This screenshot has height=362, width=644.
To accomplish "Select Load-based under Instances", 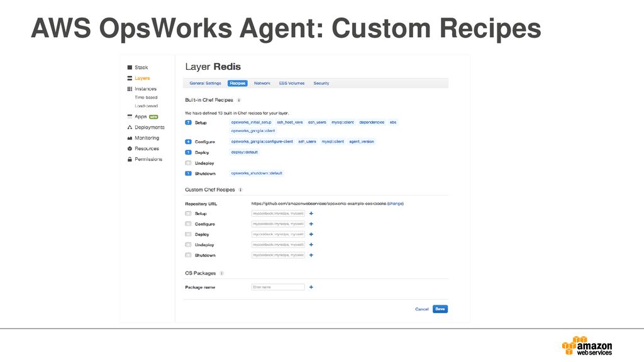I will pyautogui.click(x=146, y=106).
